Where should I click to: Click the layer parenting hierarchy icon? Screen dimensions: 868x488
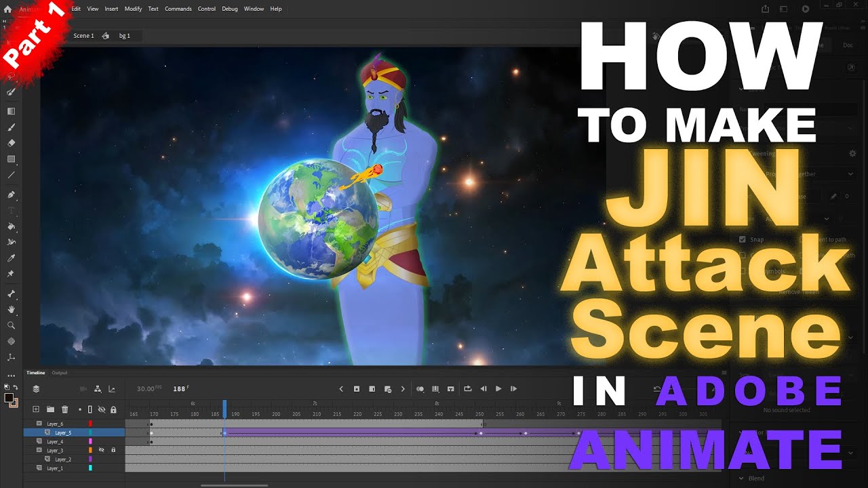point(98,389)
